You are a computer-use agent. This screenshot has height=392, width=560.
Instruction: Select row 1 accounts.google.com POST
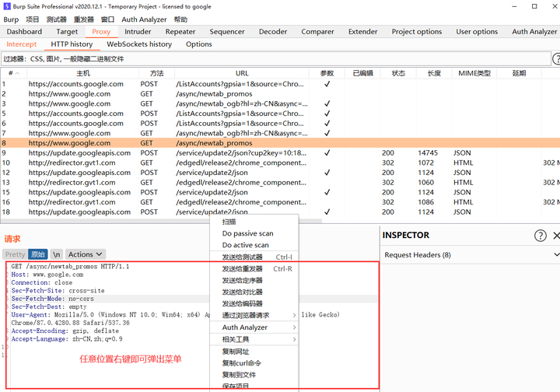click(280, 84)
